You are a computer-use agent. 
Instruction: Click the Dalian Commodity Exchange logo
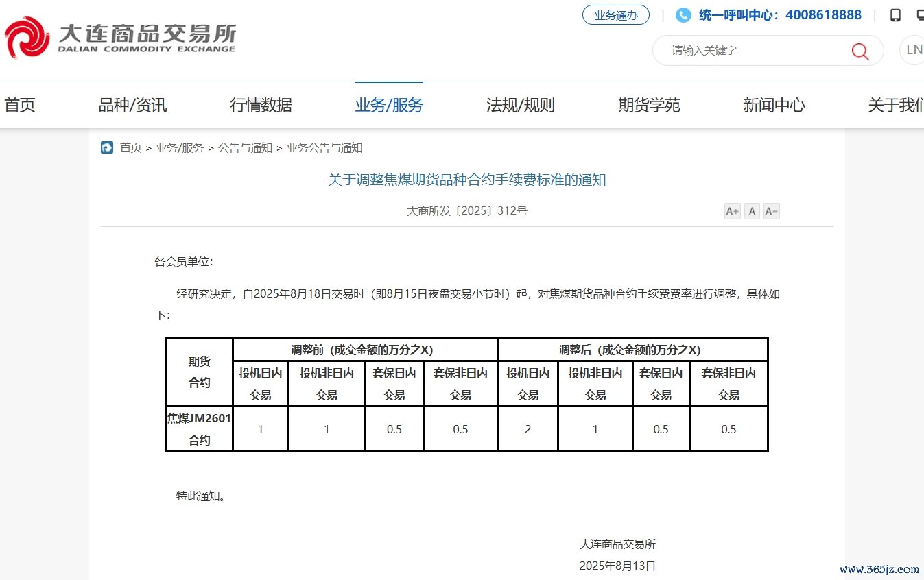(120, 38)
